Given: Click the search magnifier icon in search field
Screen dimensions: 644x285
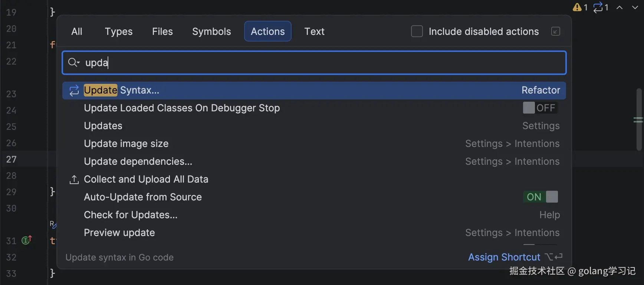Looking at the screenshot, I should pyautogui.click(x=73, y=62).
